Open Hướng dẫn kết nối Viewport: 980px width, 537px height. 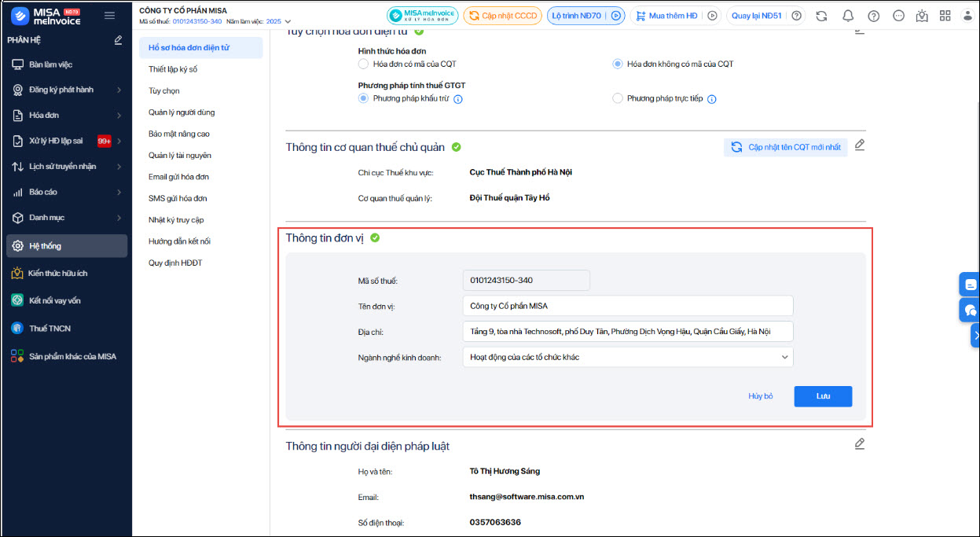179,241
